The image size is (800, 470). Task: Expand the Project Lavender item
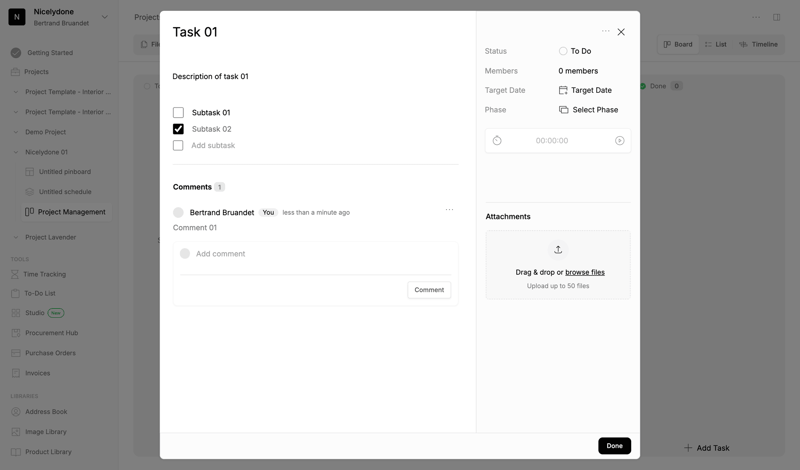click(16, 237)
